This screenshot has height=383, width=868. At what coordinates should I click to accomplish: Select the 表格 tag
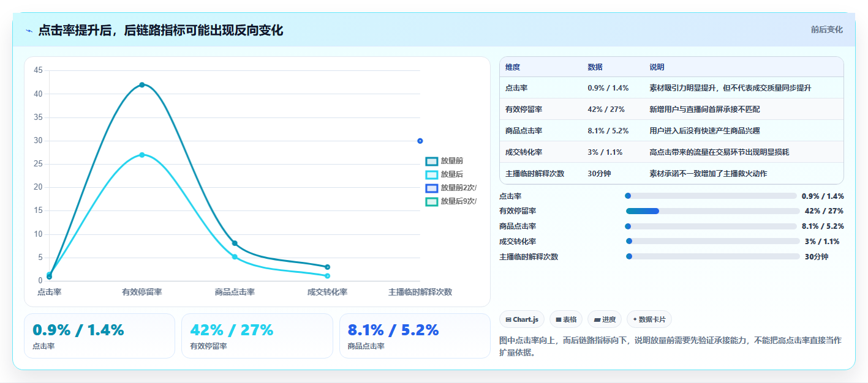click(566, 319)
